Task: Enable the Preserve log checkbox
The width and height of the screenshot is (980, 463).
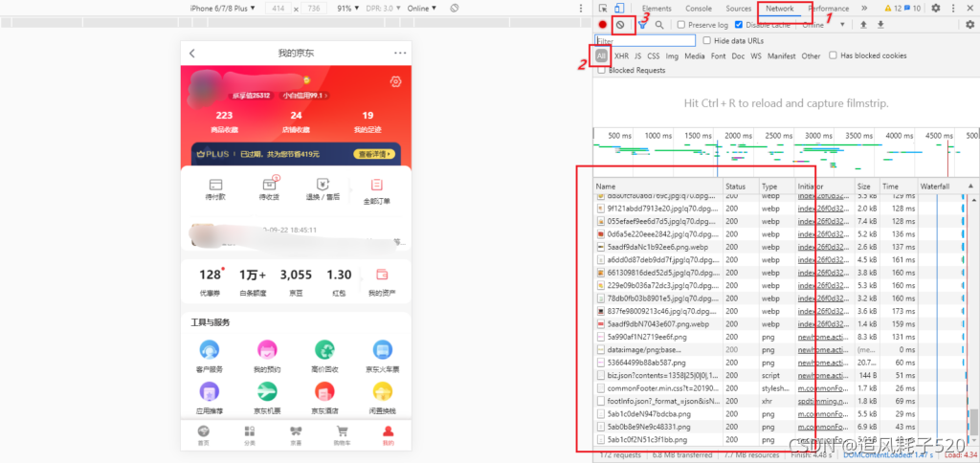Action: pos(681,25)
